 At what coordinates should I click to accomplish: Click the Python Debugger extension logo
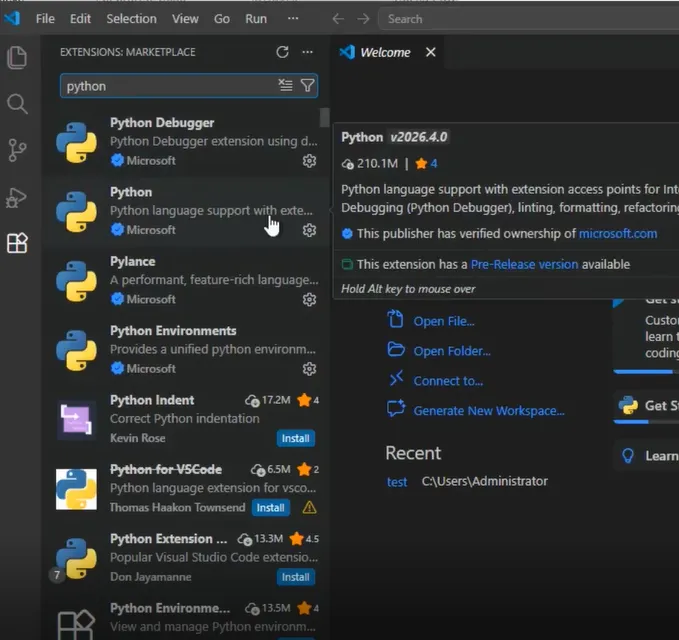pos(76,142)
